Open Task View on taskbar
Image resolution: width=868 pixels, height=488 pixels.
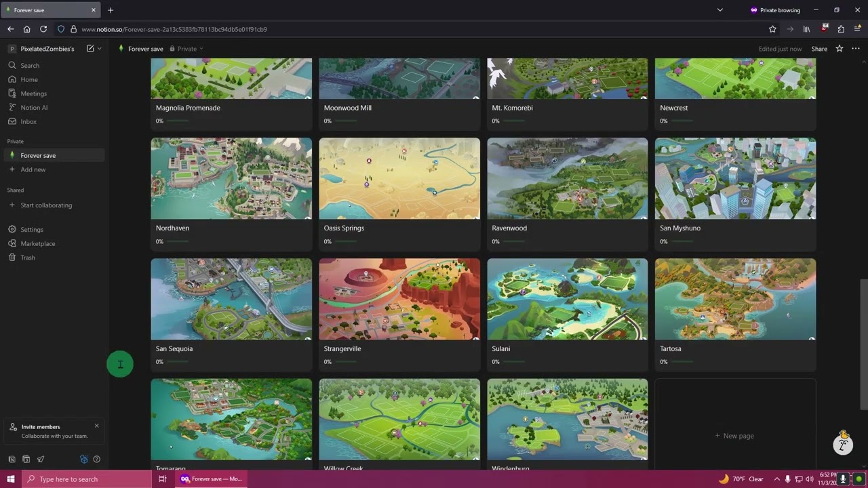point(163,479)
